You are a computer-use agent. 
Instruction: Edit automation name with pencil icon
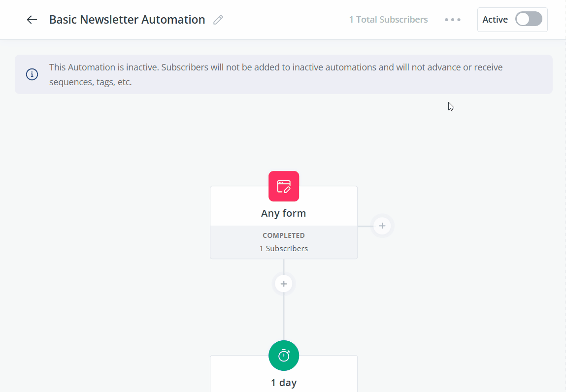point(218,20)
